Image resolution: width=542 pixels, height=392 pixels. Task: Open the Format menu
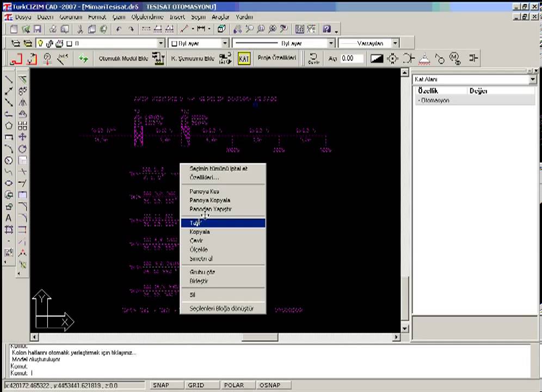[97, 17]
